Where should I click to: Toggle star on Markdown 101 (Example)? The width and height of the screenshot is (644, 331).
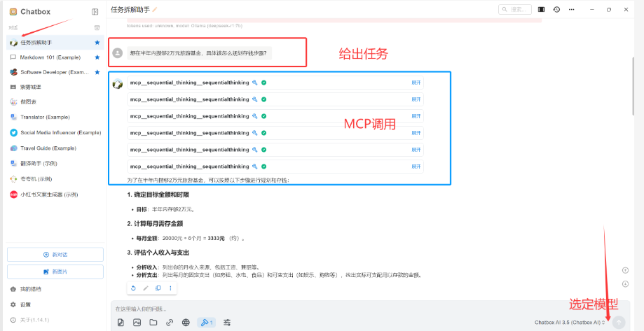(x=97, y=57)
